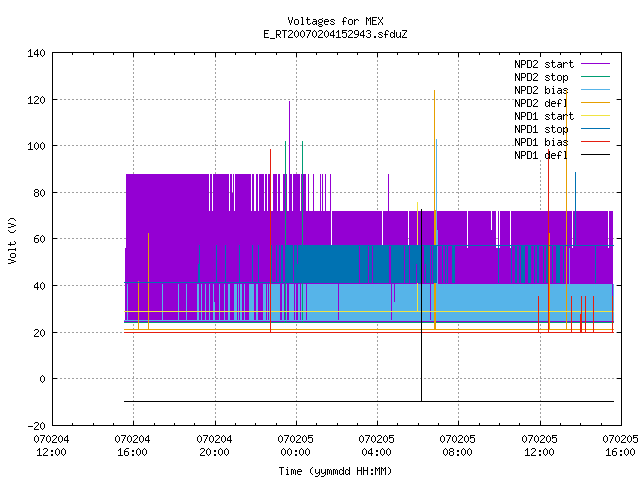Click the x-axis tick label 070204 12:00
The height and width of the screenshot is (480, 640).
51,446
